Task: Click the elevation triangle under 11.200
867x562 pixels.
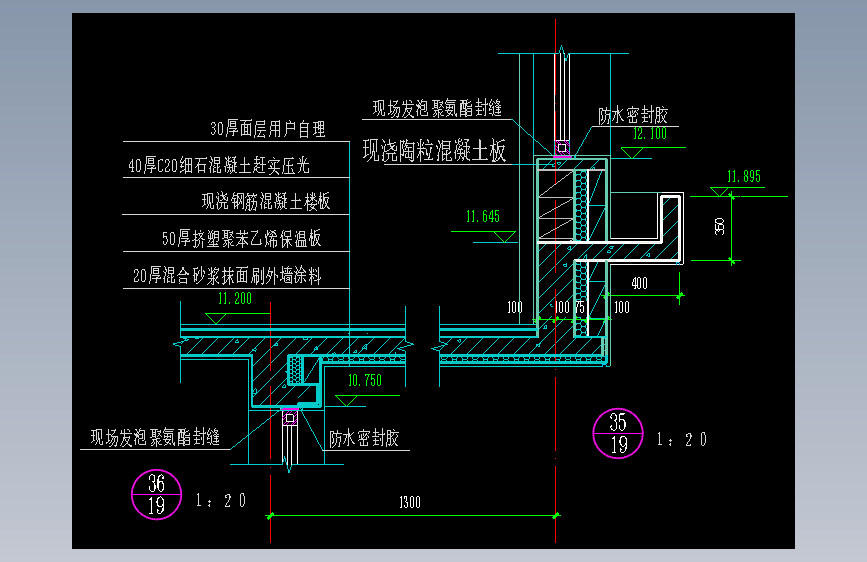Action: pyautogui.click(x=216, y=318)
